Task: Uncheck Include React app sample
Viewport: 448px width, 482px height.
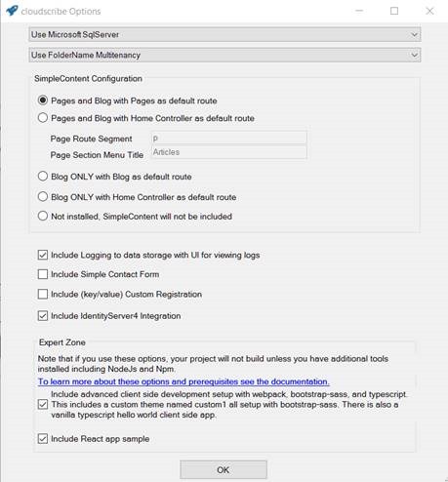Action: click(43, 439)
